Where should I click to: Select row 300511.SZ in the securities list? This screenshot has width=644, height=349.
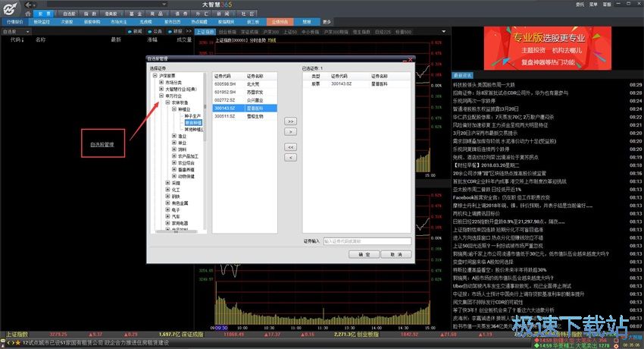(245, 116)
